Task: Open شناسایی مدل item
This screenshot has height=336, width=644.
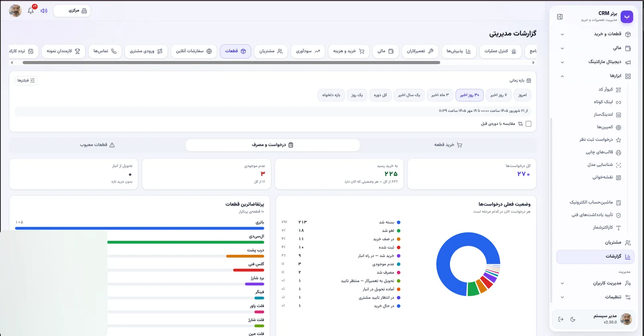Action: tap(604, 165)
